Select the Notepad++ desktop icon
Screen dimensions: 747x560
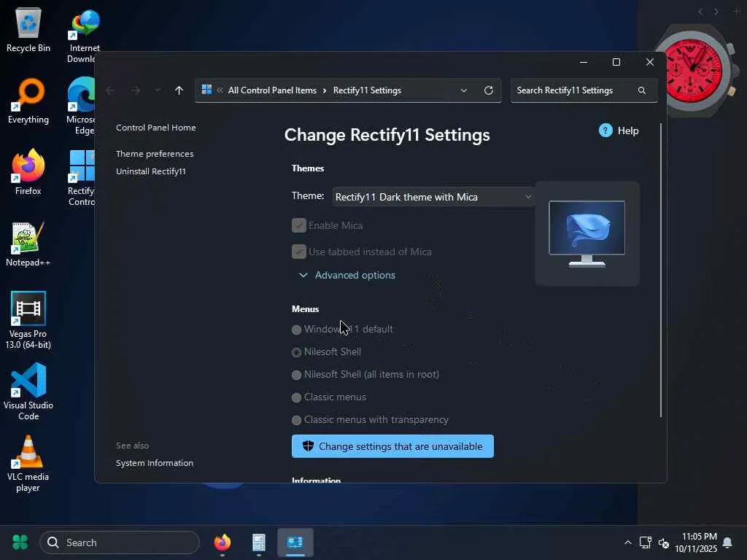pos(28,244)
